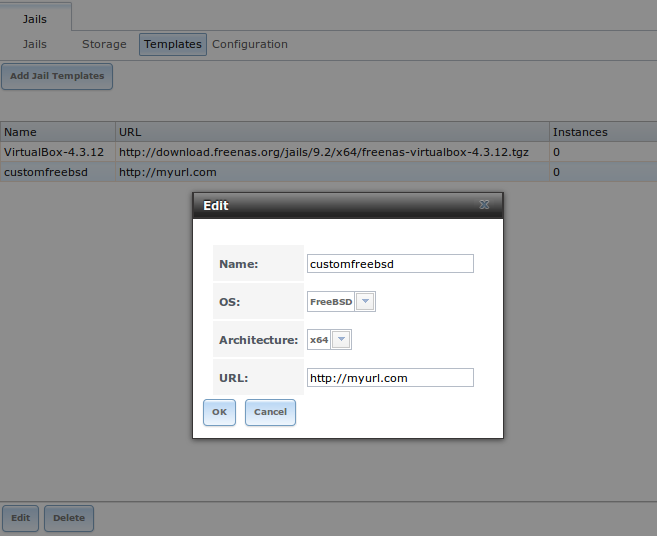Close the Edit dialog with X icon

484,205
